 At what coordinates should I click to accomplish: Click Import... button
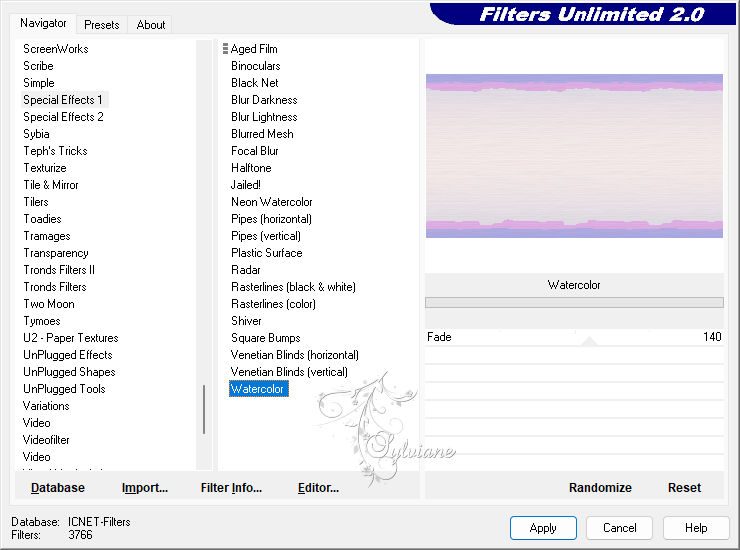(145, 488)
